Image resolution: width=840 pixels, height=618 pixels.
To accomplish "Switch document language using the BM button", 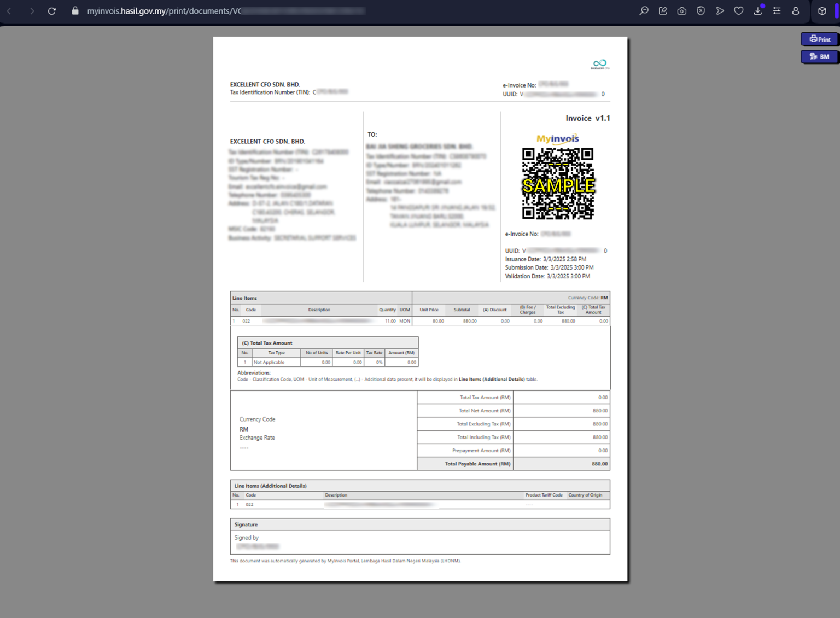I will (x=819, y=56).
